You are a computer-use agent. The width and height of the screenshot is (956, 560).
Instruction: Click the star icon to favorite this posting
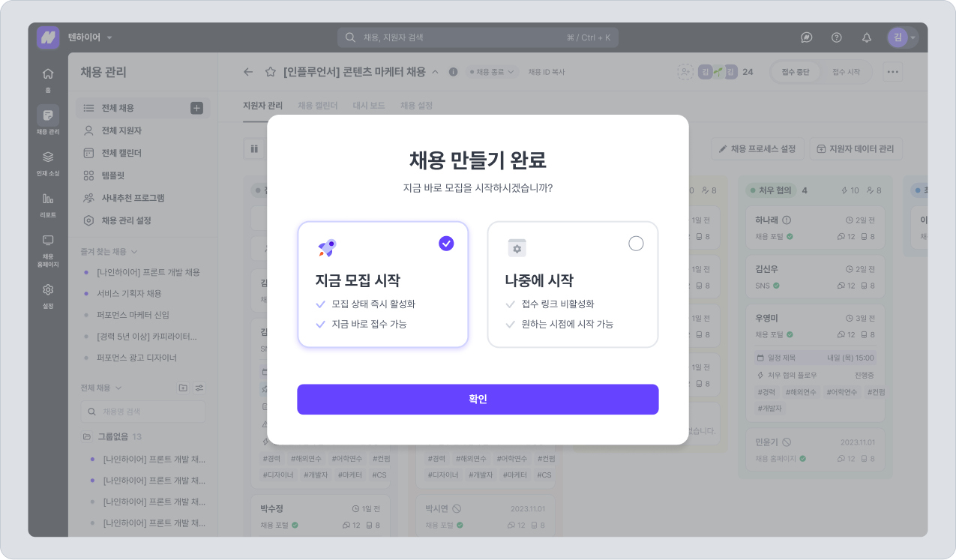[x=271, y=72]
